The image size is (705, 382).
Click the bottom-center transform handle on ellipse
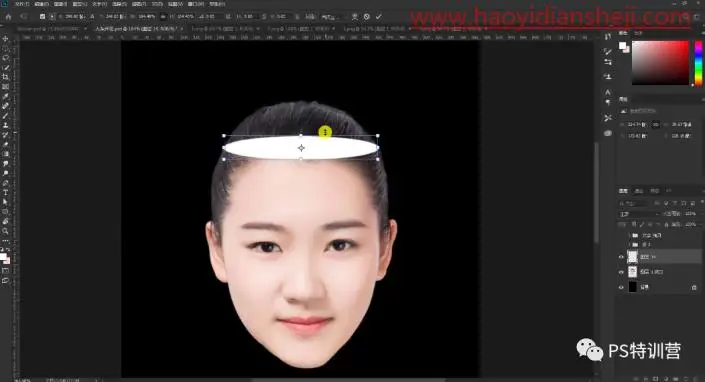[301, 159]
